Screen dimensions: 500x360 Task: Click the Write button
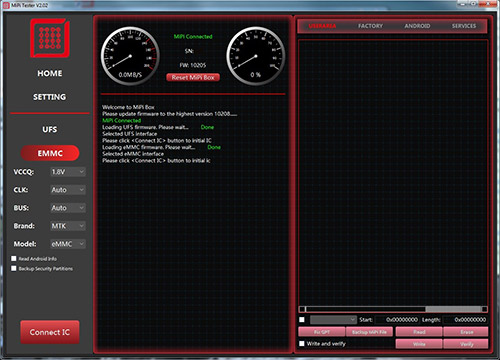coord(419,344)
